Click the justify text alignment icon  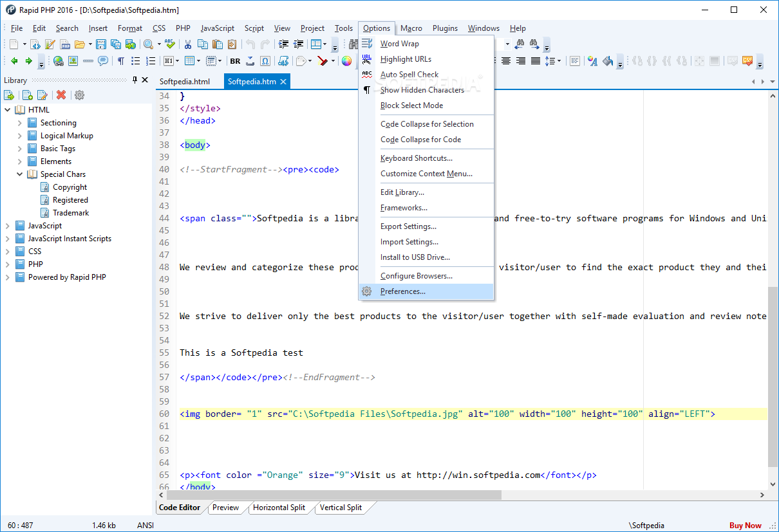pyautogui.click(x=536, y=61)
